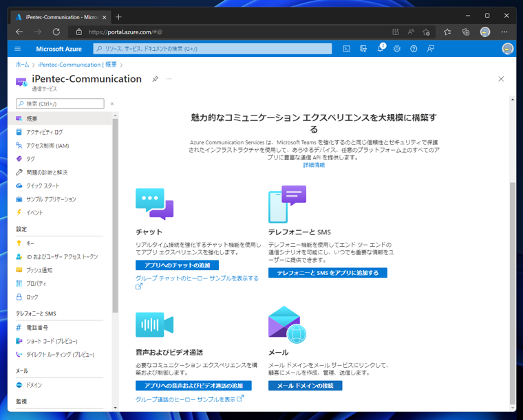Open portal settings gear
The width and height of the screenshot is (523, 420).
pyautogui.click(x=397, y=49)
